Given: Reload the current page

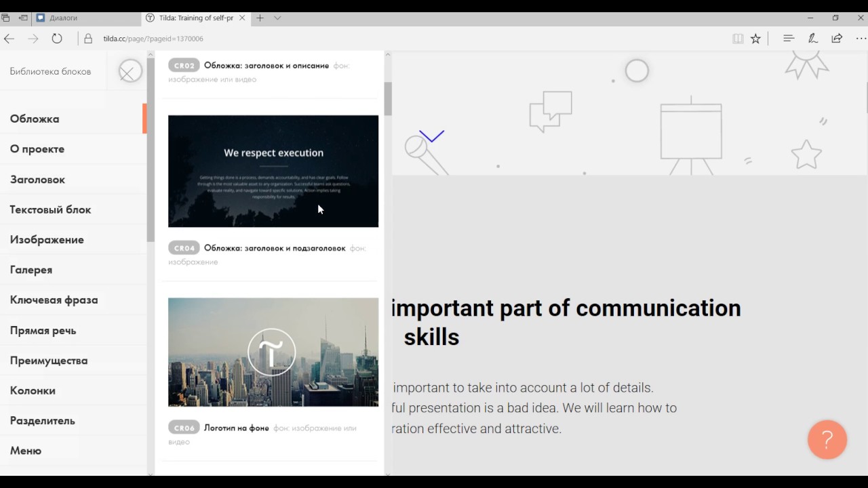Looking at the screenshot, I should pos(57,39).
